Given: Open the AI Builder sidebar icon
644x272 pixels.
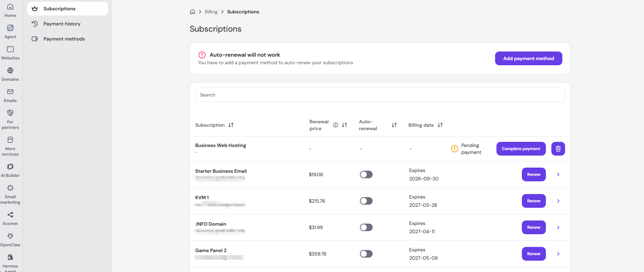Looking at the screenshot, I should (10, 167).
